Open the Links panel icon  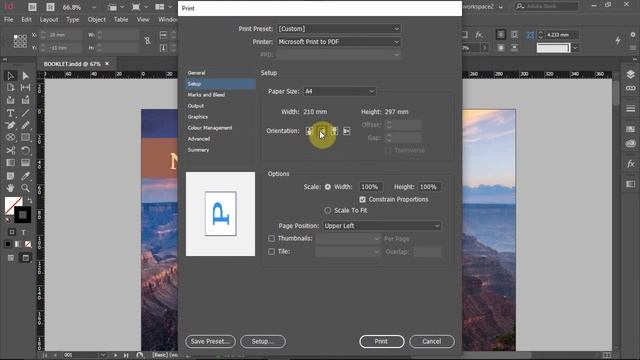click(x=631, y=88)
